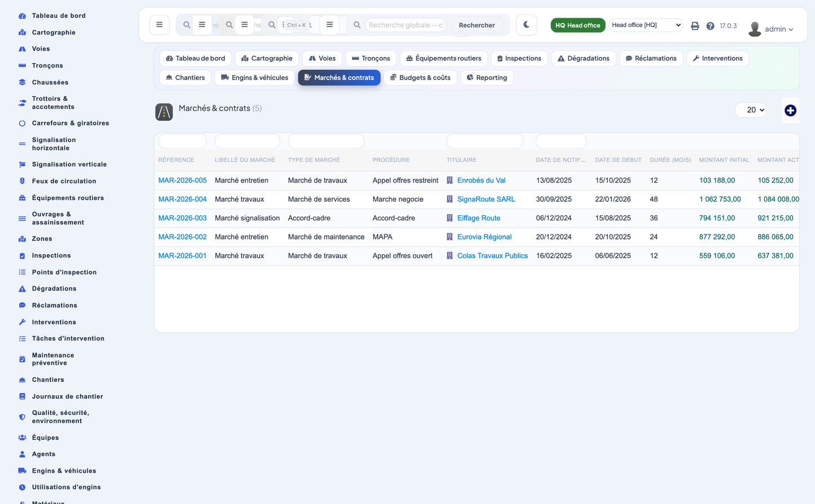815x504 pixels.
Task: Open Équipements routiers in the sidebar
Action: point(68,198)
